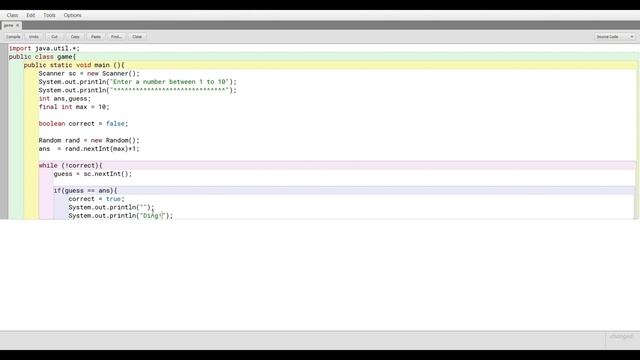
Task: Click the Find... button
Action: click(x=116, y=37)
